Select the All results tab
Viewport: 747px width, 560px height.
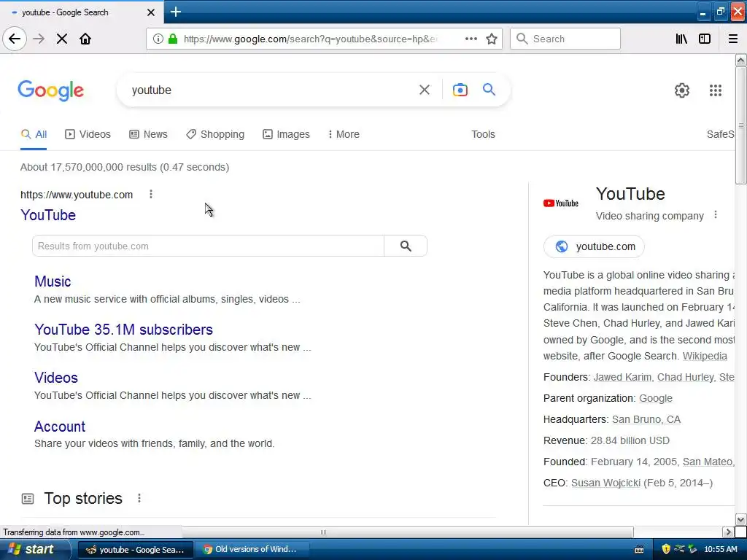(x=34, y=134)
